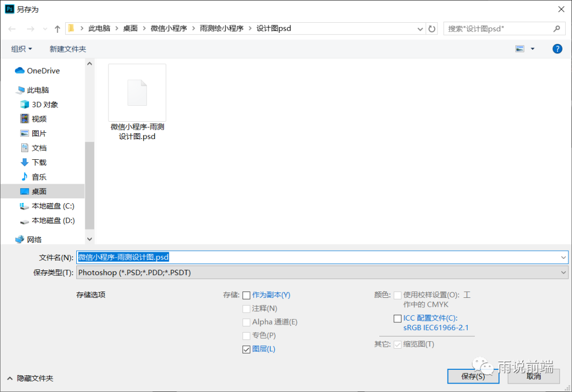Viewport: 572px width, 392px height.
Task: Click the 保存 (Save) button
Action: (473, 376)
